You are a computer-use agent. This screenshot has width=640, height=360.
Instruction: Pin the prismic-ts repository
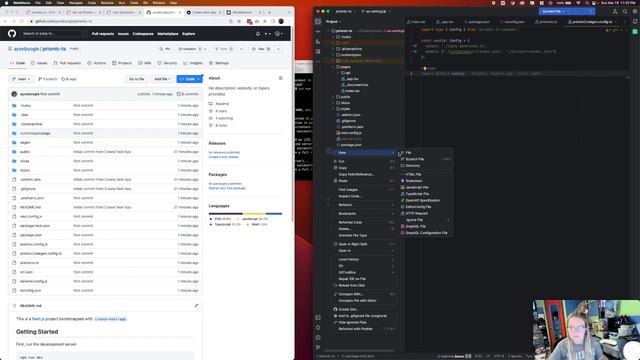pyautogui.click(x=165, y=49)
